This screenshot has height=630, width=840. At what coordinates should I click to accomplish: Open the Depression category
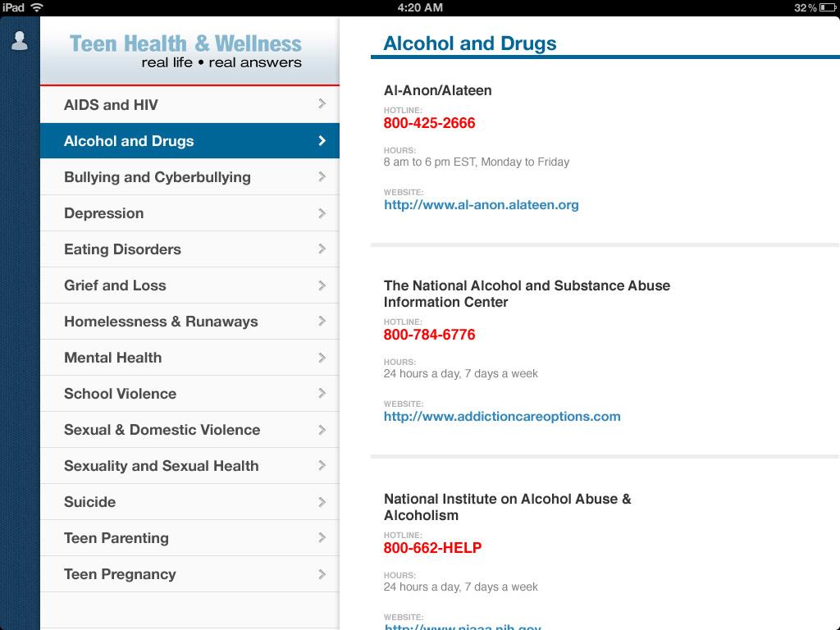189,213
